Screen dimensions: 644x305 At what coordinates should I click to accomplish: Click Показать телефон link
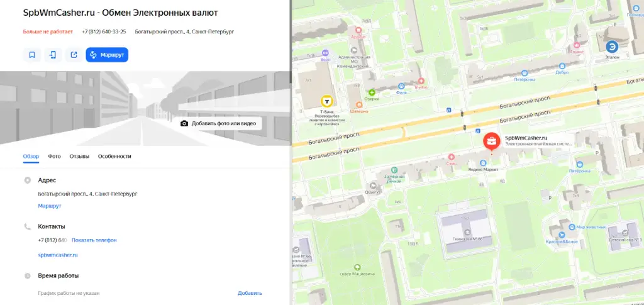coord(94,240)
